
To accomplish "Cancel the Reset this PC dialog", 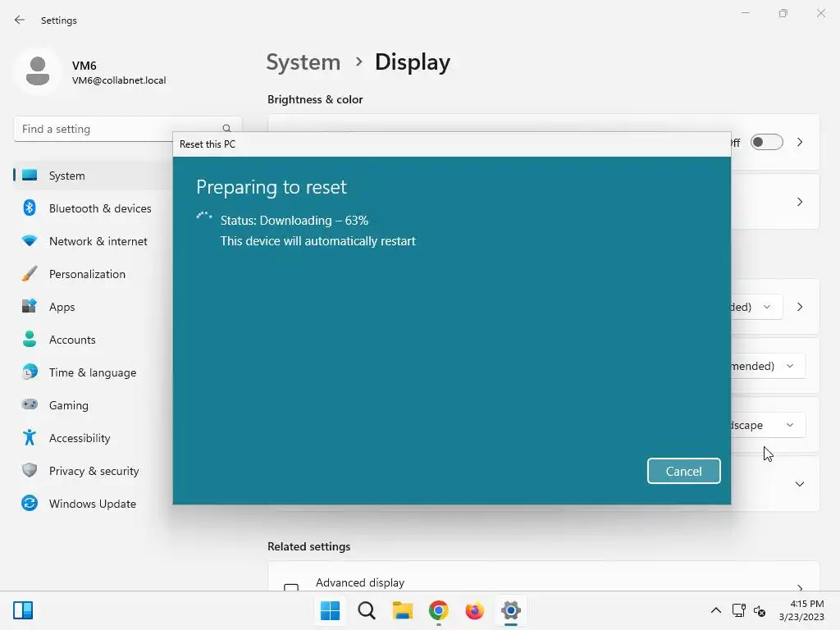I will click(x=683, y=471).
